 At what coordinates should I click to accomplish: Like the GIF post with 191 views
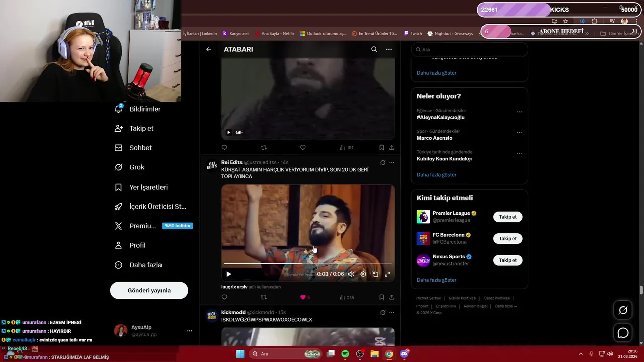(x=303, y=148)
